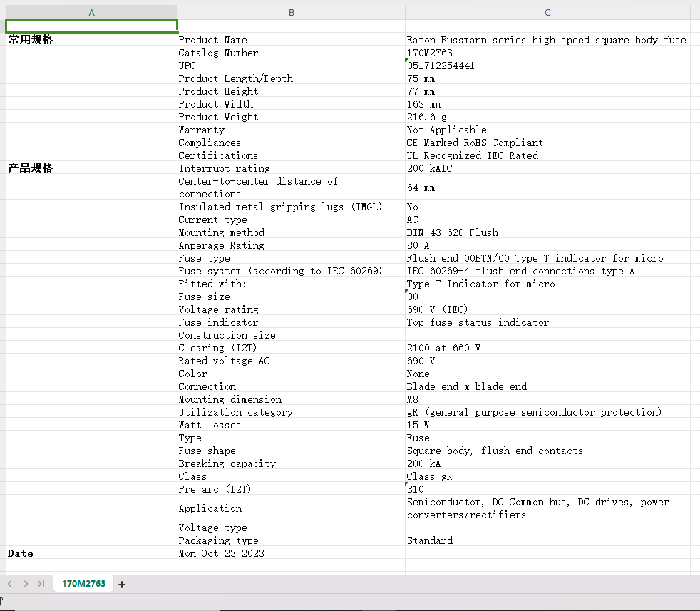Click the 75 mm value cell
700x611 pixels.
coord(547,78)
